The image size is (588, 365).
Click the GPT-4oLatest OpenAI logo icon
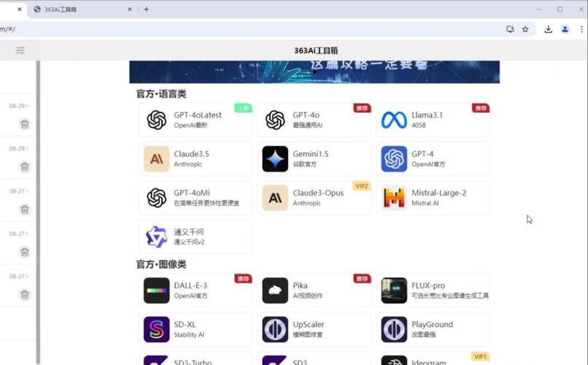point(156,120)
